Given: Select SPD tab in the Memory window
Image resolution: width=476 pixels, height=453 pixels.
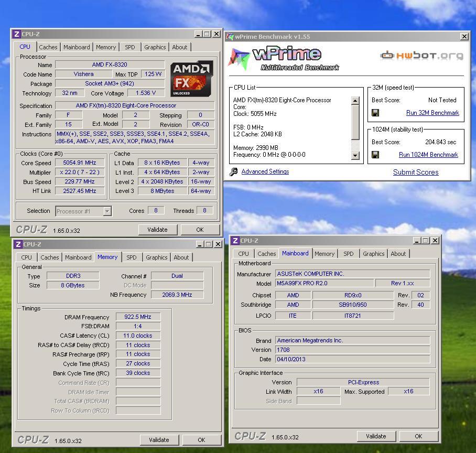Looking at the screenshot, I should [x=132, y=257].
